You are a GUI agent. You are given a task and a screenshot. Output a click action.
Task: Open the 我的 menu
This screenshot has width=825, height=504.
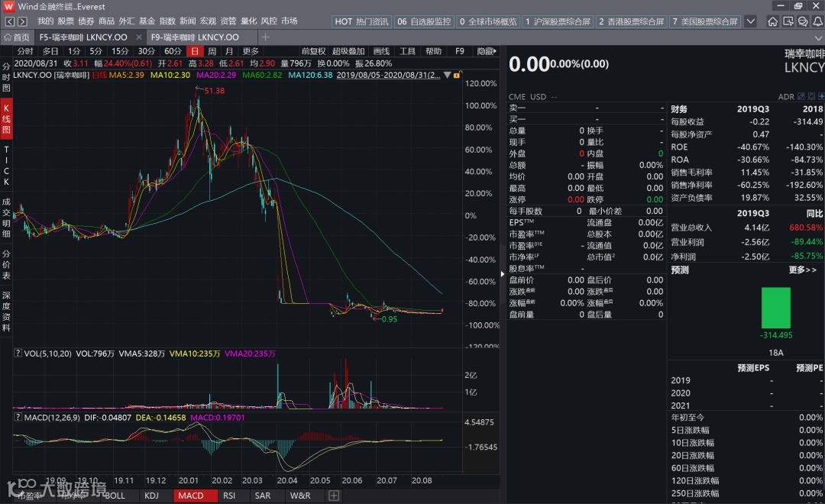click(x=45, y=21)
